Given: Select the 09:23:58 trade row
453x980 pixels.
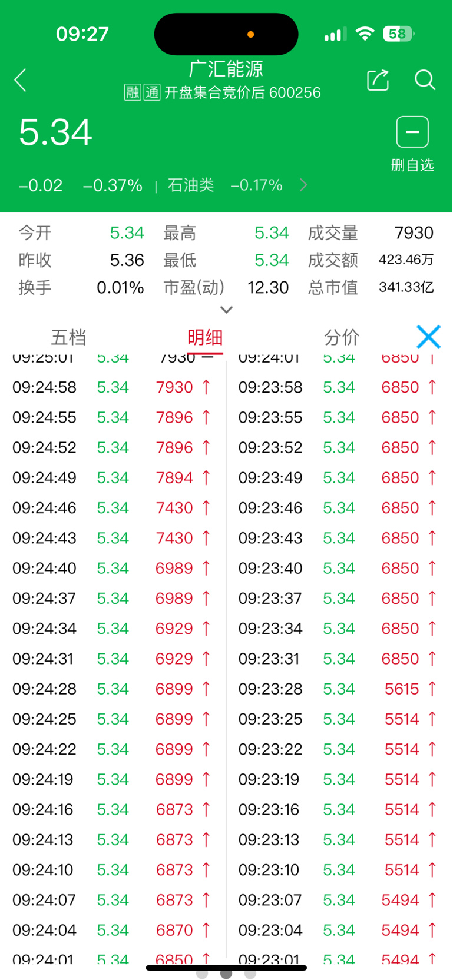Looking at the screenshot, I should pyautogui.click(x=338, y=387).
